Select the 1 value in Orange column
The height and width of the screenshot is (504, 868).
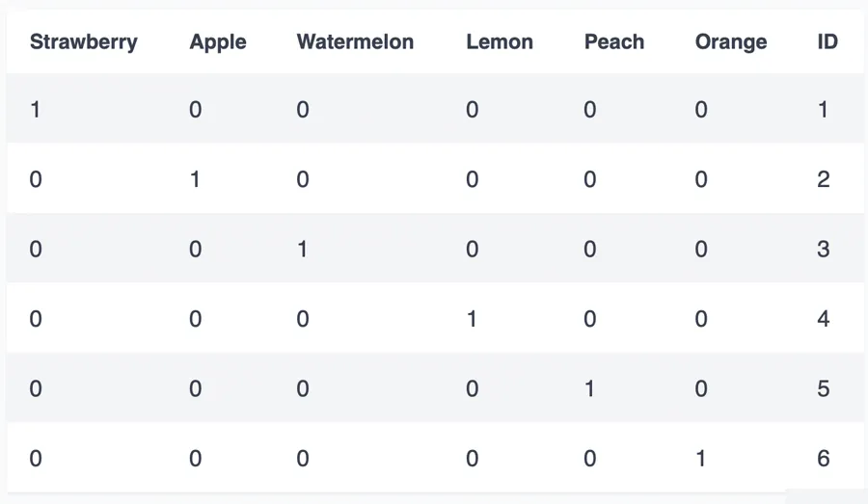pyautogui.click(x=701, y=459)
